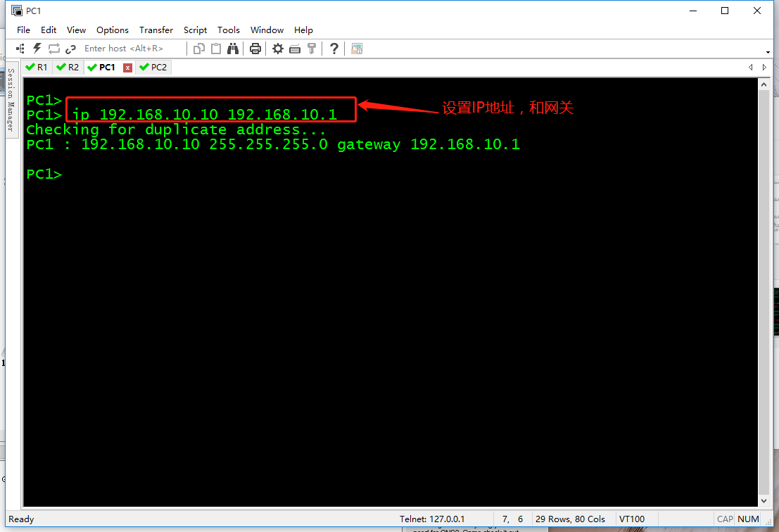Click the PC1 window title icon
779x532 pixels.
17,11
